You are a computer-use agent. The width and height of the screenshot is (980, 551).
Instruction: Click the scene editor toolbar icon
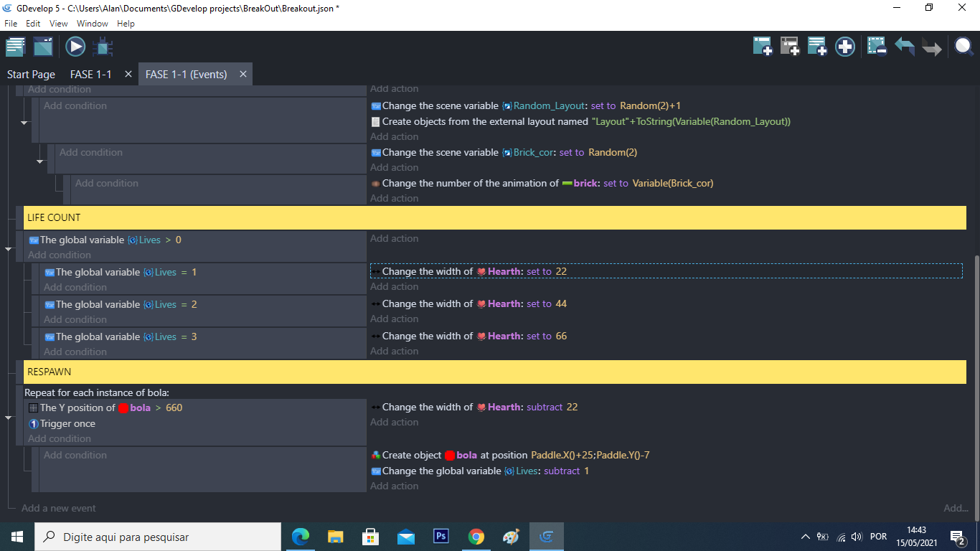coord(43,47)
